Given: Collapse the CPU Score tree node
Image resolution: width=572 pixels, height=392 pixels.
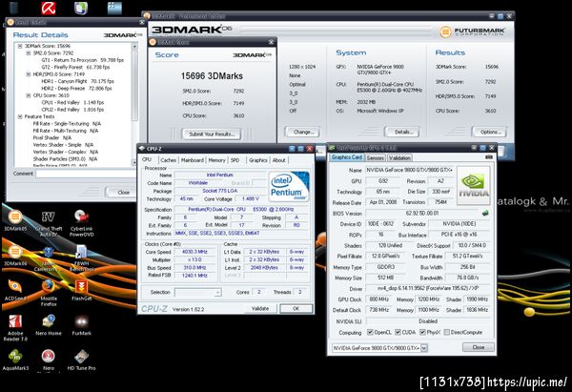Looking at the screenshot, I should (x=29, y=95).
